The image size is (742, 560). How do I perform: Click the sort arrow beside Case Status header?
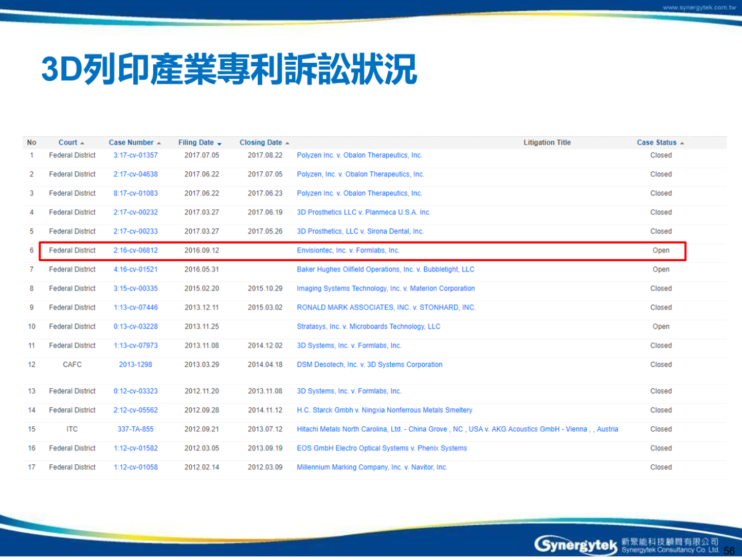point(682,143)
